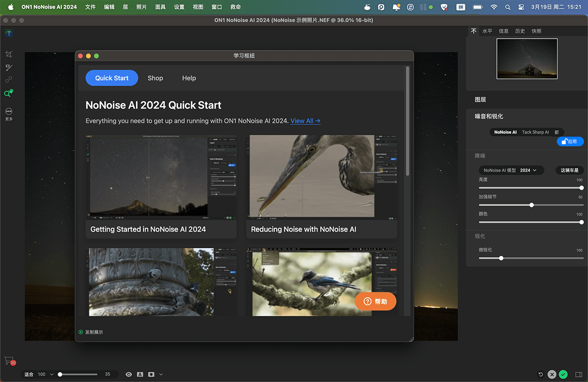
Task: Open the stone column birds video thumbnail
Action: pyautogui.click(x=161, y=282)
